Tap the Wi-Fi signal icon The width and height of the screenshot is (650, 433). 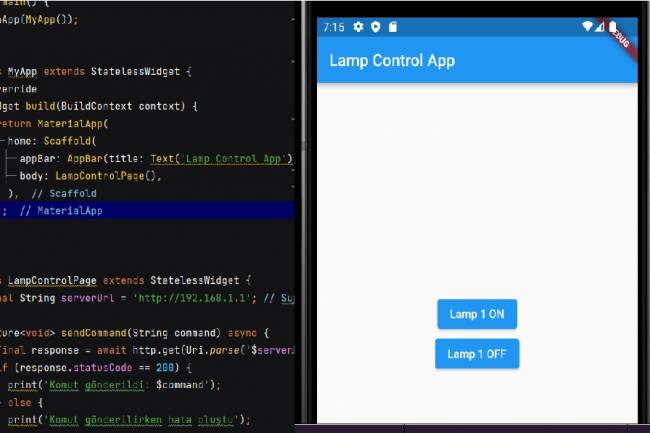(x=587, y=27)
